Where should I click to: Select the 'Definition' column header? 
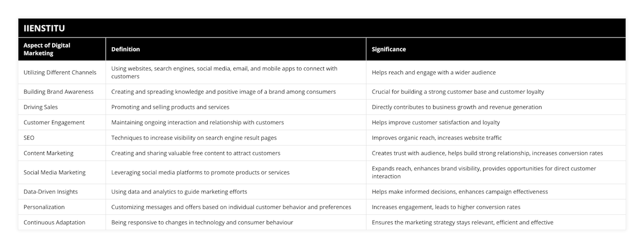click(x=126, y=49)
